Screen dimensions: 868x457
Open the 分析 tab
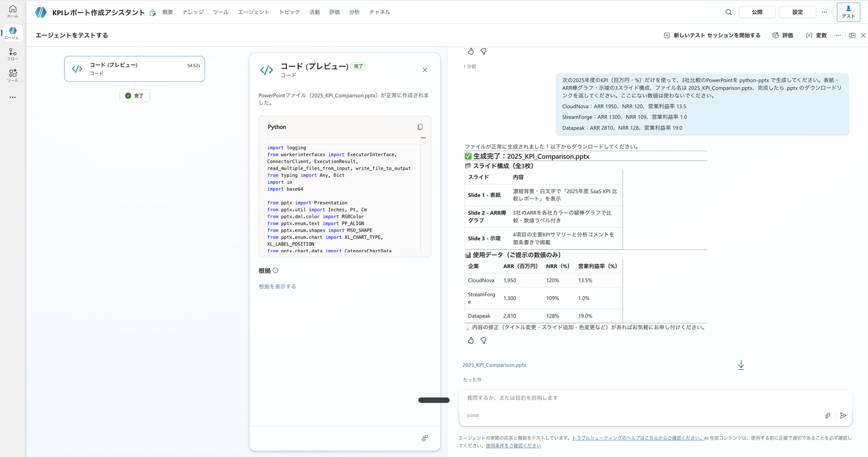tap(354, 12)
